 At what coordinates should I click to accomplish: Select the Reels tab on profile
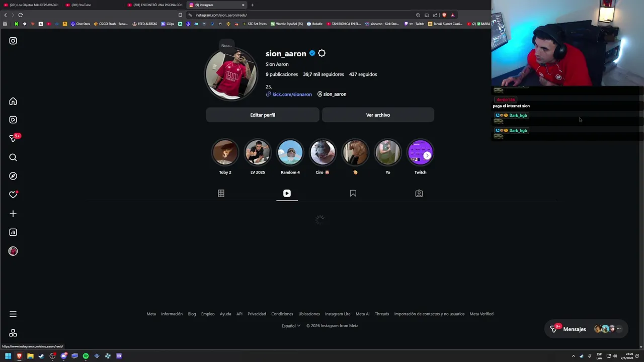287,193
